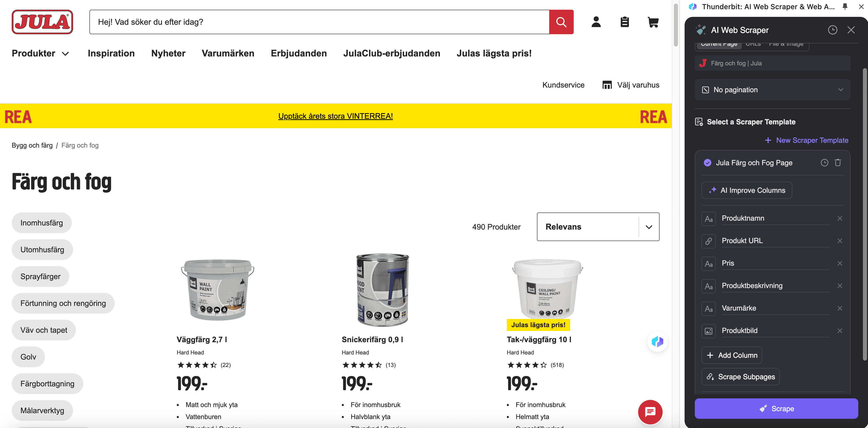
Task: Open the shopping list clipboard icon
Action: coord(624,22)
